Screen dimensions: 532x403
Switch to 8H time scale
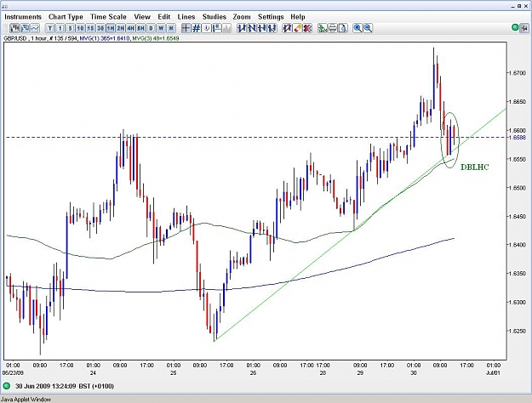(141, 28)
